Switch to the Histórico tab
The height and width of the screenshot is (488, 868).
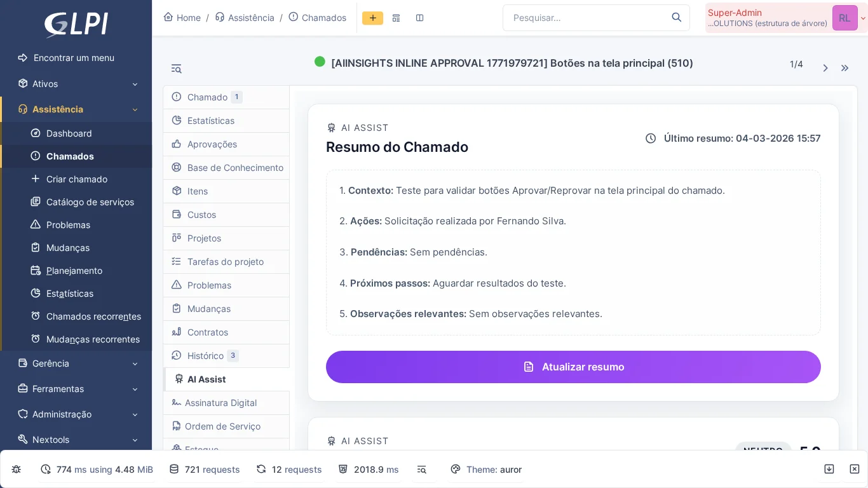click(205, 356)
